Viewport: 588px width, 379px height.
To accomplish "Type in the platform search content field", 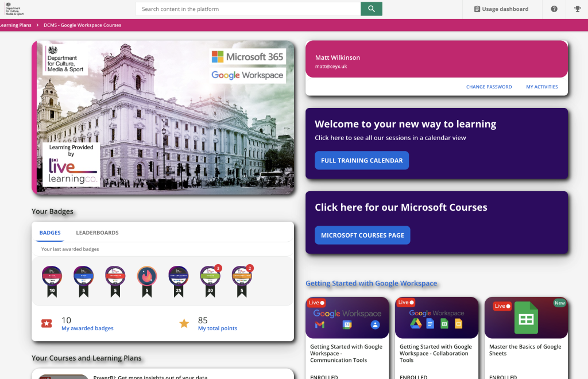I will pos(248,9).
